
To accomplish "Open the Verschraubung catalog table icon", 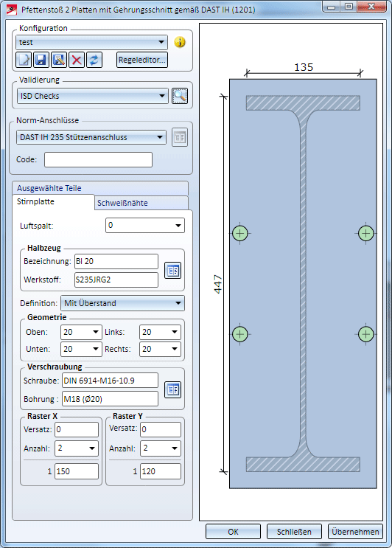I will pyautogui.click(x=172, y=389).
